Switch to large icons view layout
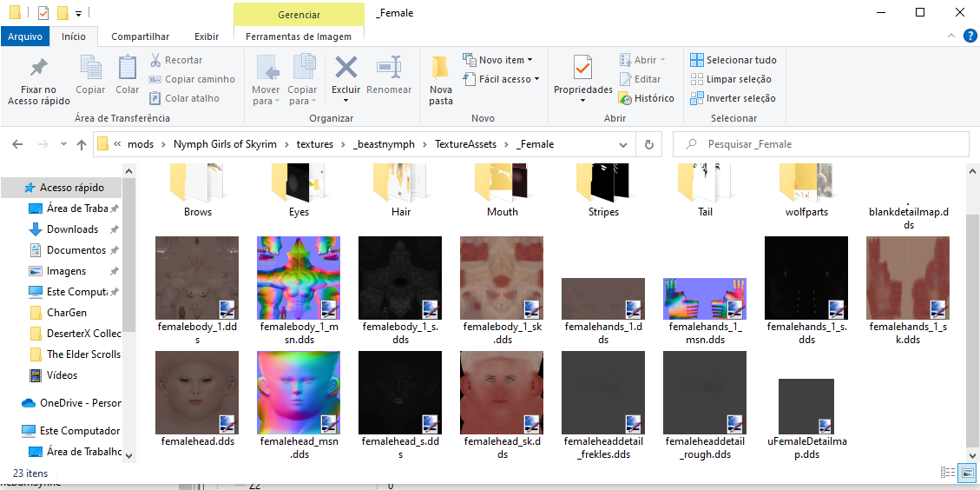 coord(967,473)
